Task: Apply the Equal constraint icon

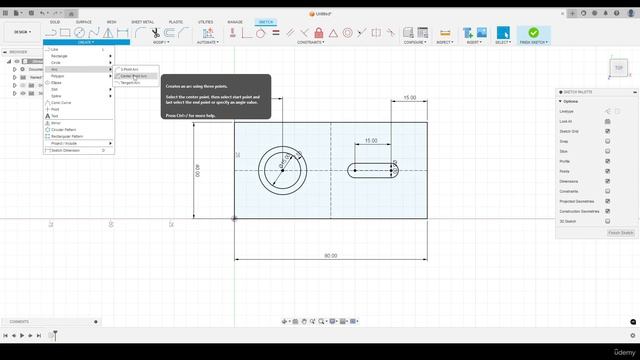Action: pyautogui.click(x=276, y=33)
